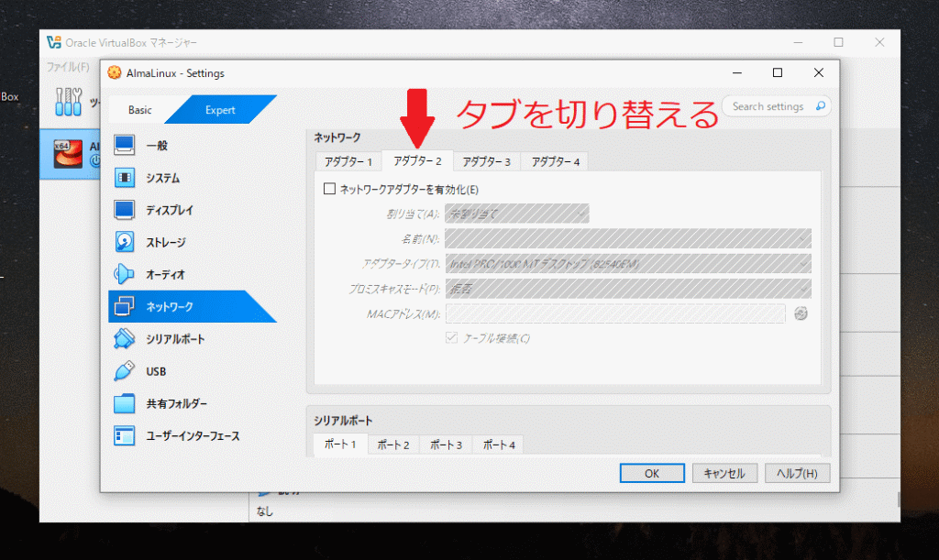Click the シリアルポート section heading

(343, 421)
